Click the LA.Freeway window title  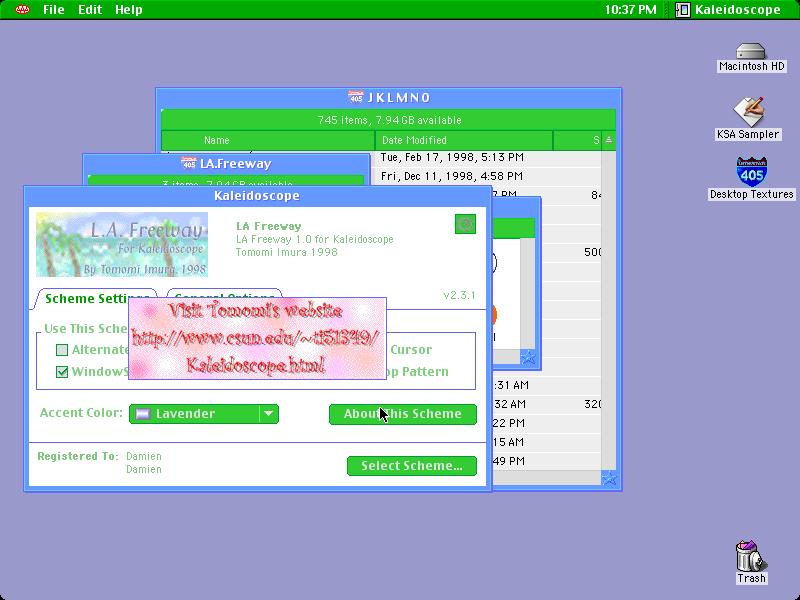coord(235,163)
